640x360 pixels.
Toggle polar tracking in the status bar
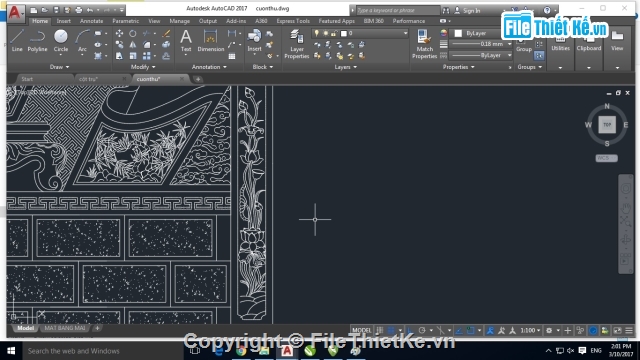tap(422, 330)
